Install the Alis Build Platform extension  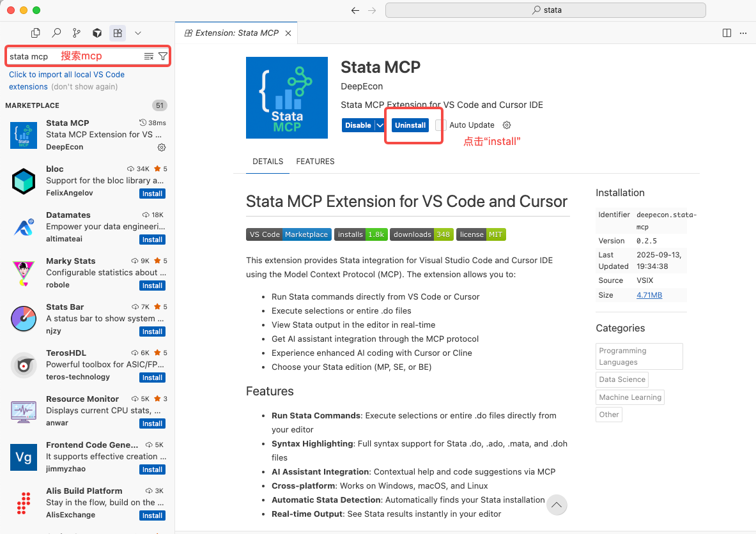152,515
